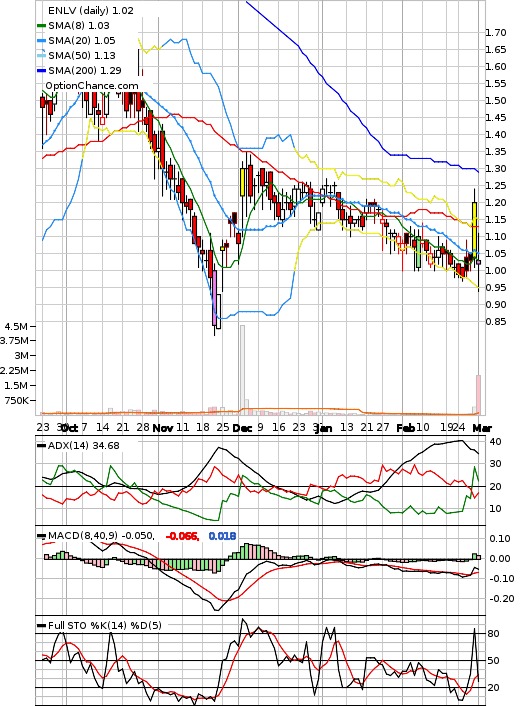Click the 80 label on stochastic axis
The width and height of the screenshot is (526, 706).
tap(494, 634)
